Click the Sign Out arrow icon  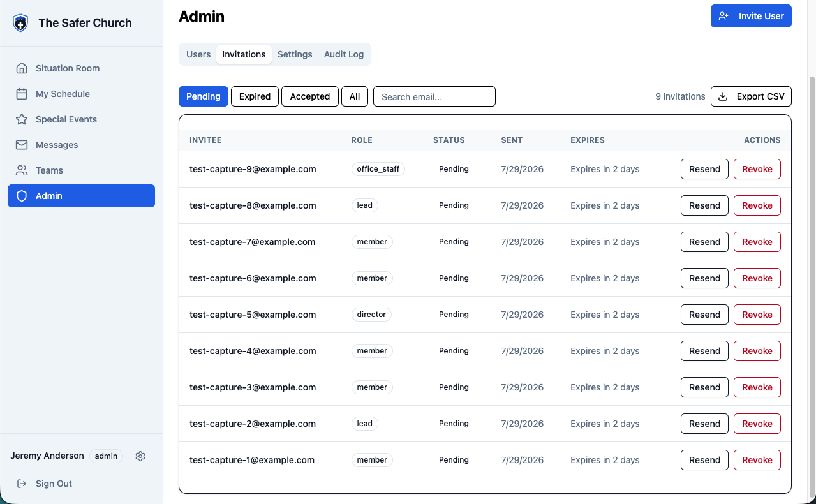coord(22,484)
